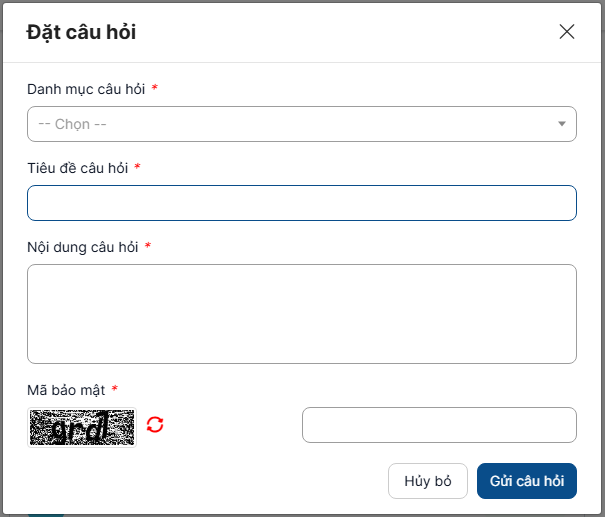Click the red asterisk beside Danh mục câu hỏi
The width and height of the screenshot is (605, 517).
[x=155, y=89]
